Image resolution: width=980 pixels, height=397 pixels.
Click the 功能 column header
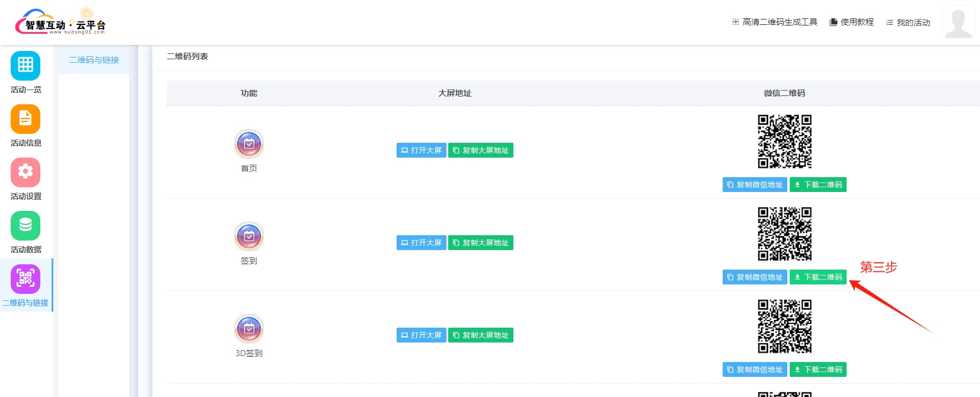(x=249, y=93)
